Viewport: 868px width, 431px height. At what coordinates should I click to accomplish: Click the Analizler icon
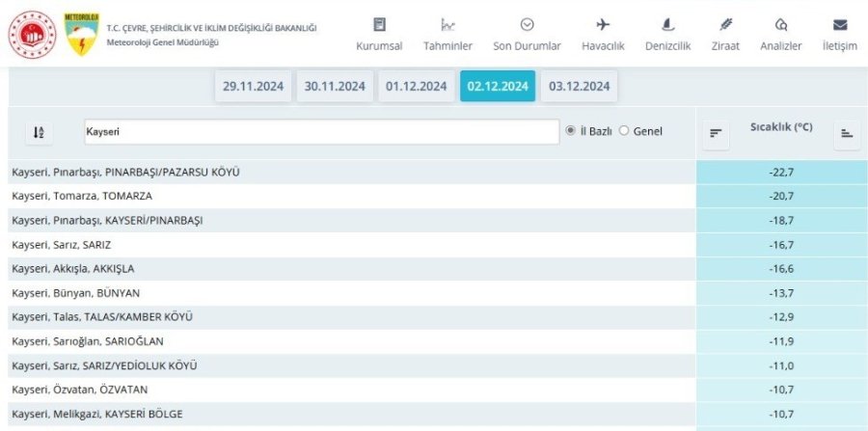pyautogui.click(x=780, y=25)
